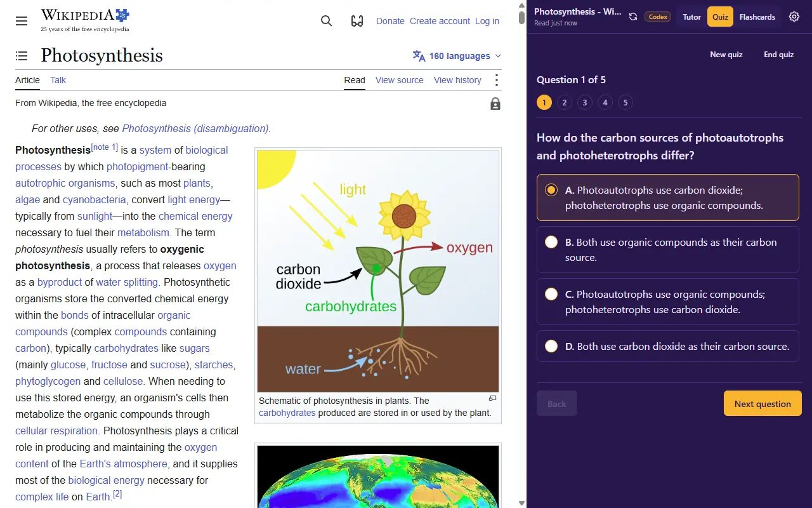Start a New quiz
Screen dimensions: 812x508
(726, 55)
